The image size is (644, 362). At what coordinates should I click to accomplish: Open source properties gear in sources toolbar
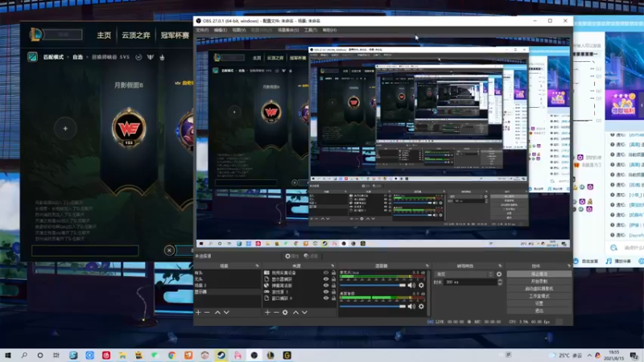point(285,312)
